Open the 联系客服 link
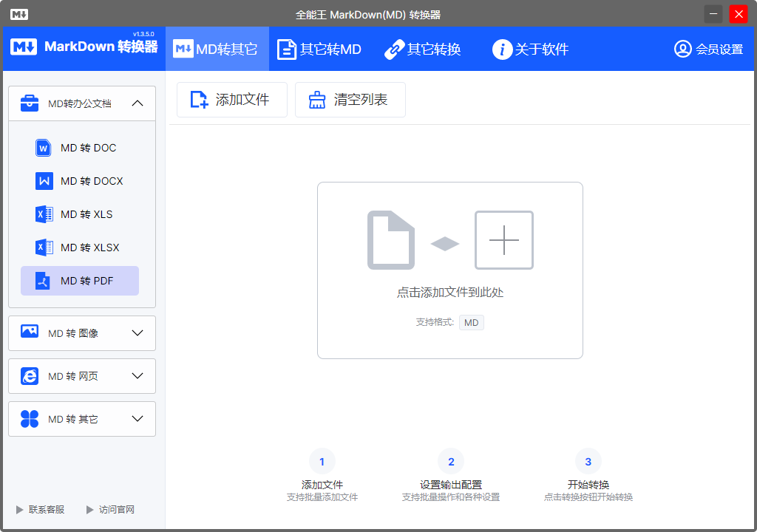757x532 pixels. (x=41, y=510)
